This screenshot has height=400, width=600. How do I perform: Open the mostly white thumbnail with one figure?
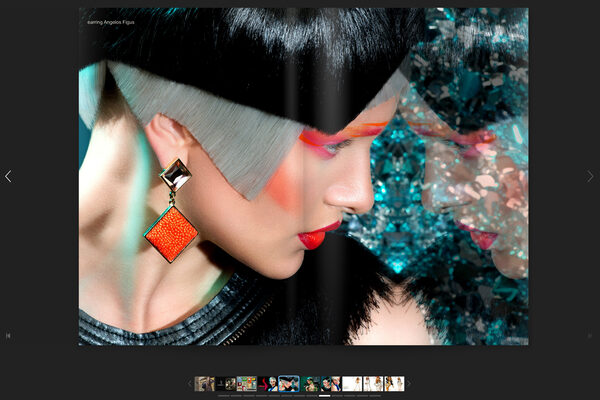pyautogui.click(x=352, y=384)
